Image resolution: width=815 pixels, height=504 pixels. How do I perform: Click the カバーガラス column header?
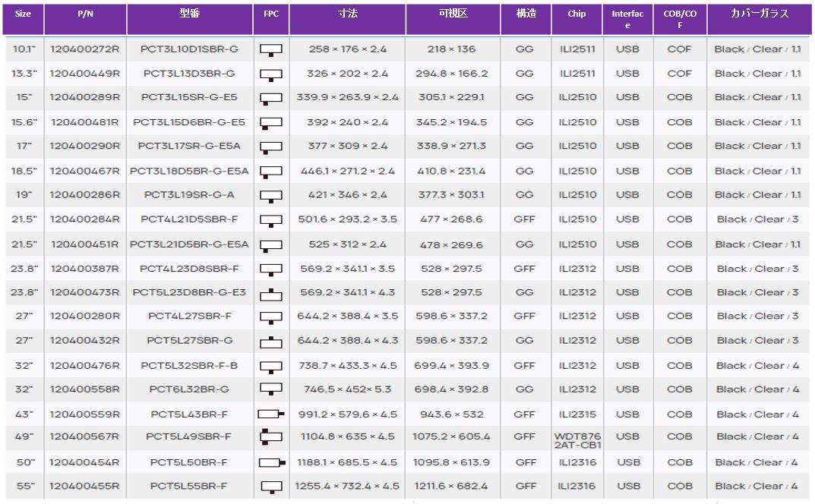759,19
